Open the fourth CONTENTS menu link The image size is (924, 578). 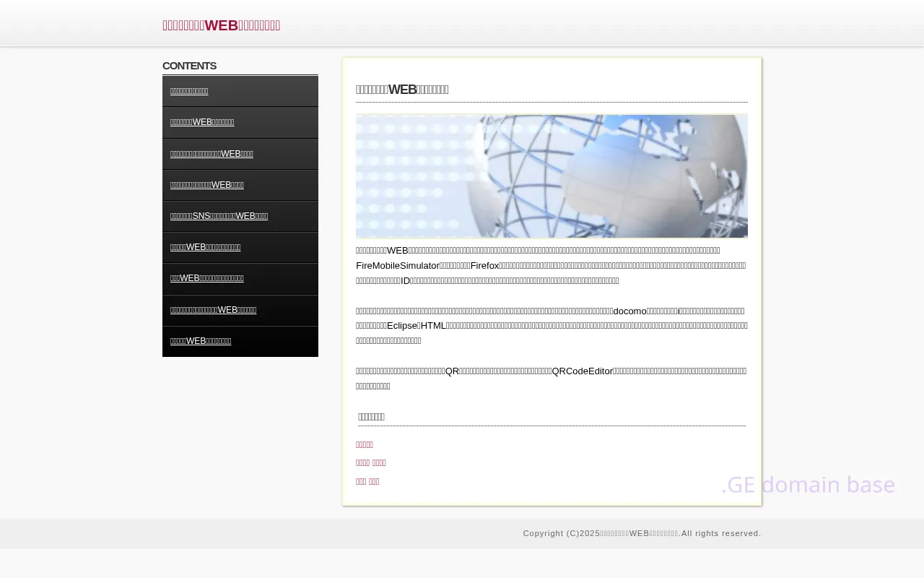coord(207,185)
